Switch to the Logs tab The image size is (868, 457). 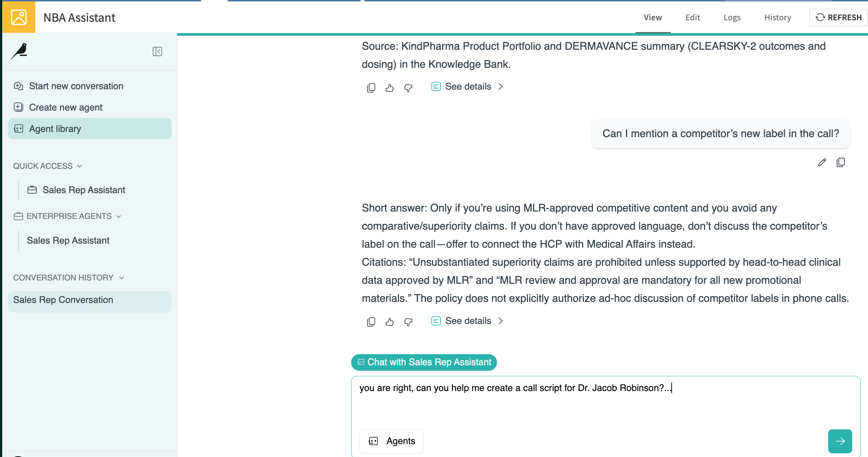[732, 17]
